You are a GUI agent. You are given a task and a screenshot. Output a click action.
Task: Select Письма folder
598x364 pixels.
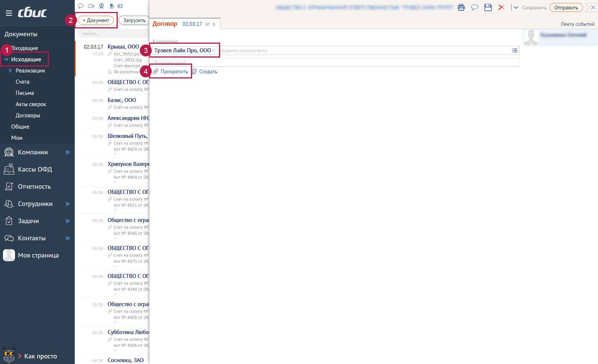click(25, 93)
